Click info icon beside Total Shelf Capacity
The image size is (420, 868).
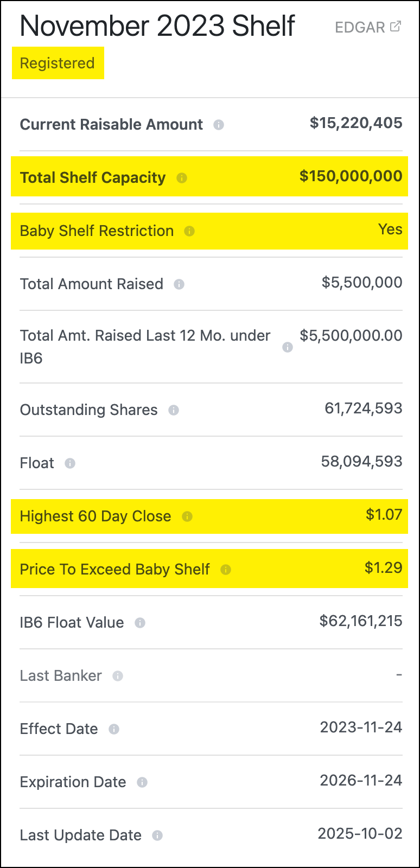(182, 178)
